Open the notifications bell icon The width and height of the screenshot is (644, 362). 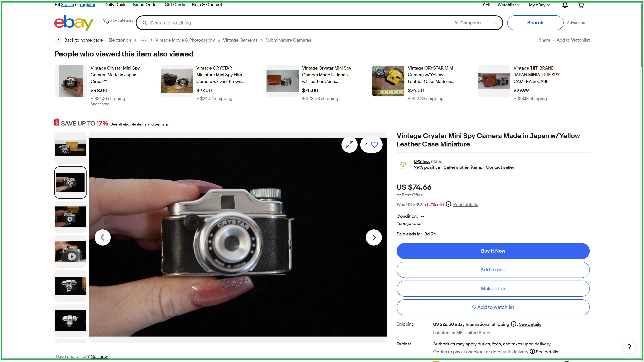565,5
